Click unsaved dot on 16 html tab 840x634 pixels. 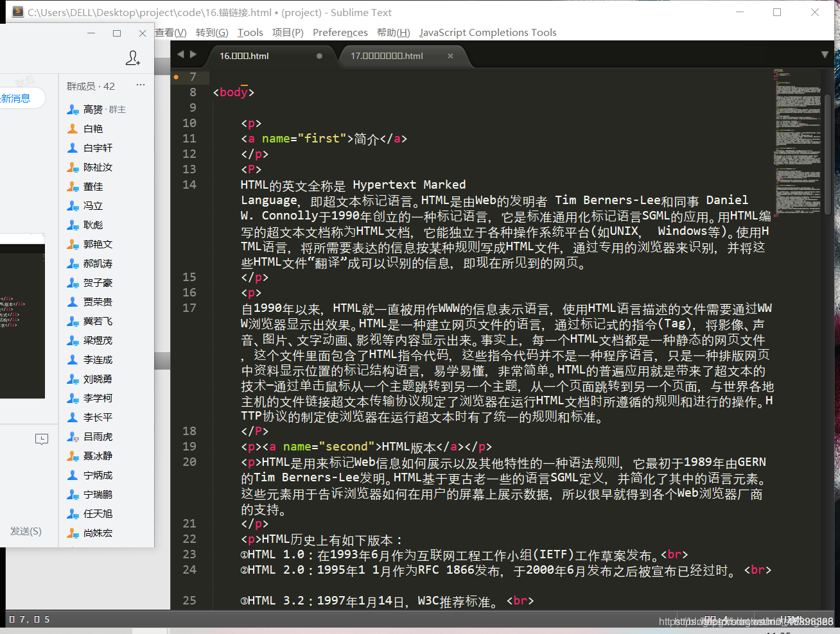[319, 56]
